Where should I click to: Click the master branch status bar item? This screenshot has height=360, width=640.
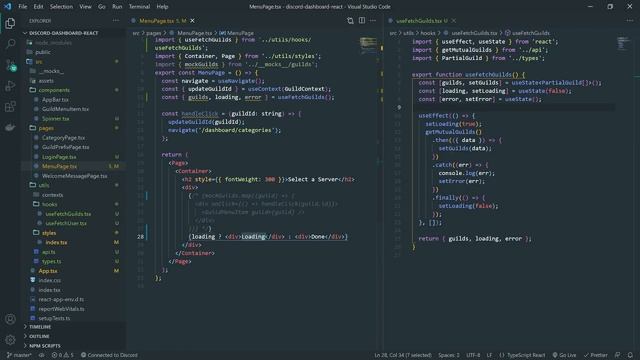pos(19,355)
